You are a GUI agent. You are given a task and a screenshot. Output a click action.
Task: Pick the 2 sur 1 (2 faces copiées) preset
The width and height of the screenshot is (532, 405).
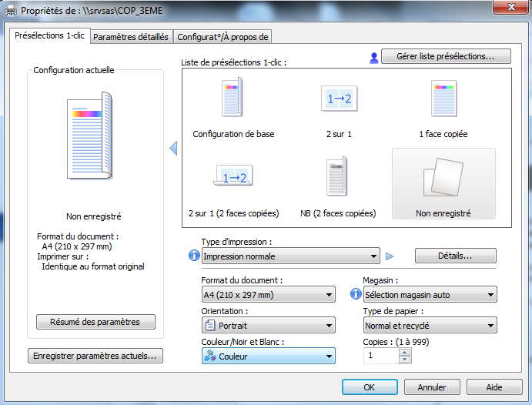[x=233, y=179]
